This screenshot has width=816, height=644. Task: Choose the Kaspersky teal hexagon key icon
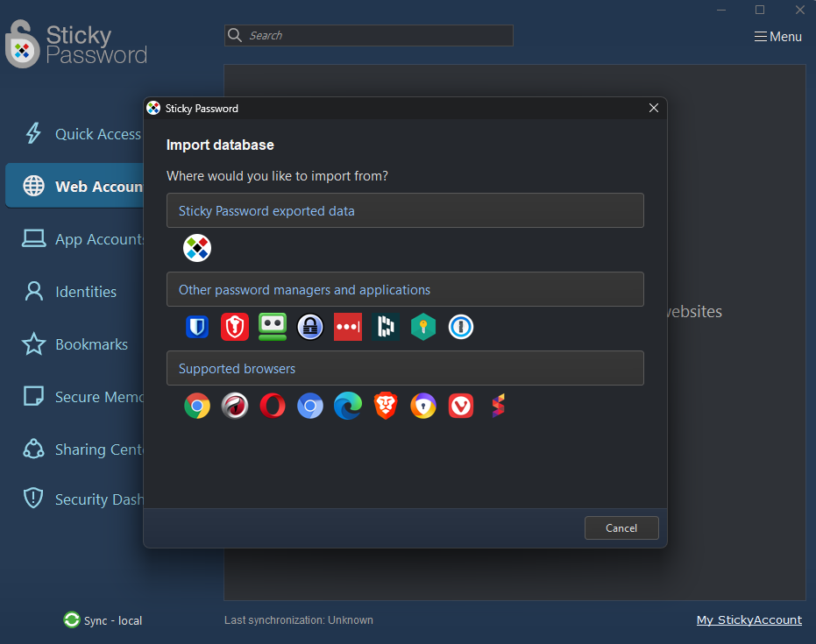(423, 327)
